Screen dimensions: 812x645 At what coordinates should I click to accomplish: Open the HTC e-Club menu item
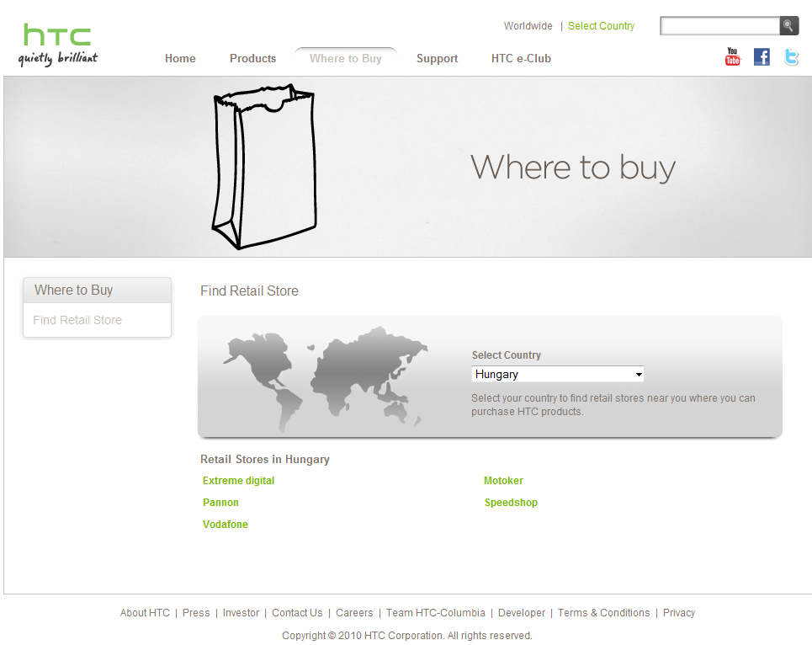(521, 59)
